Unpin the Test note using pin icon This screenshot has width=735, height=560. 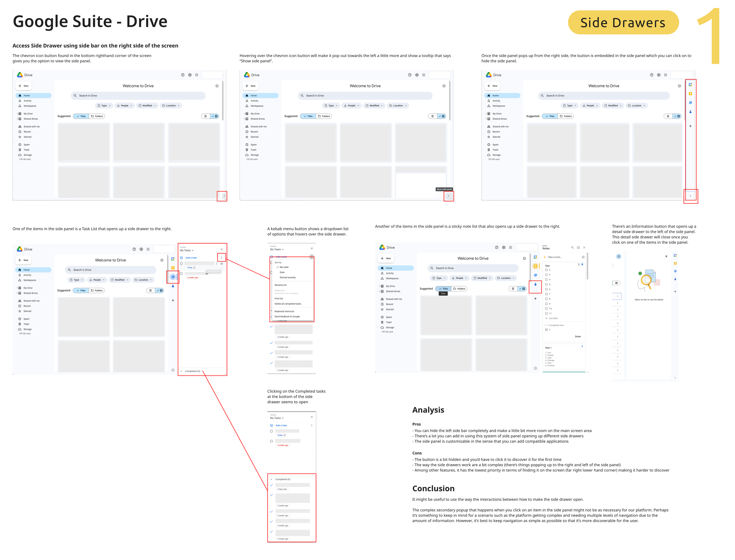coord(582,264)
